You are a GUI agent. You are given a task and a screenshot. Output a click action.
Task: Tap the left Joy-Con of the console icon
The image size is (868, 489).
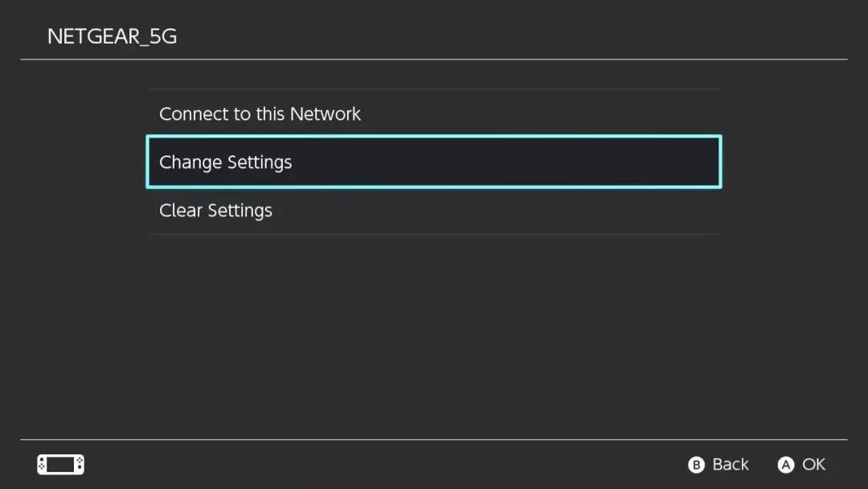(43, 465)
